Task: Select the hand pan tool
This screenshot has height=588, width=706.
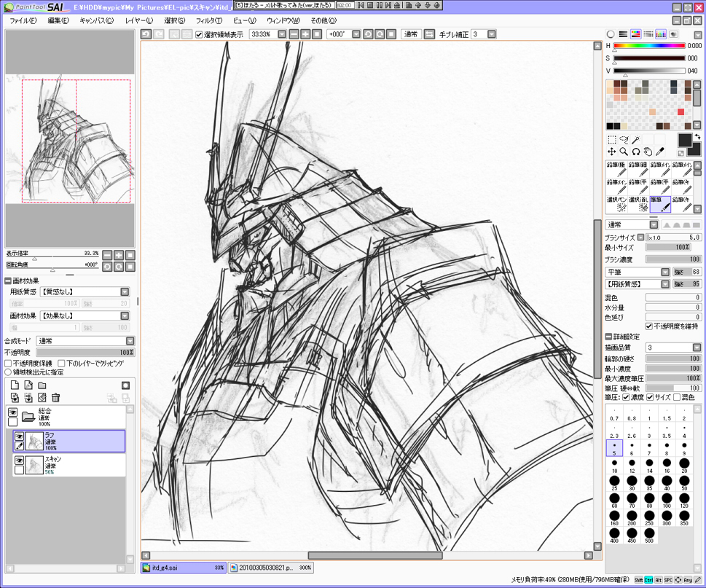Action: (648, 152)
